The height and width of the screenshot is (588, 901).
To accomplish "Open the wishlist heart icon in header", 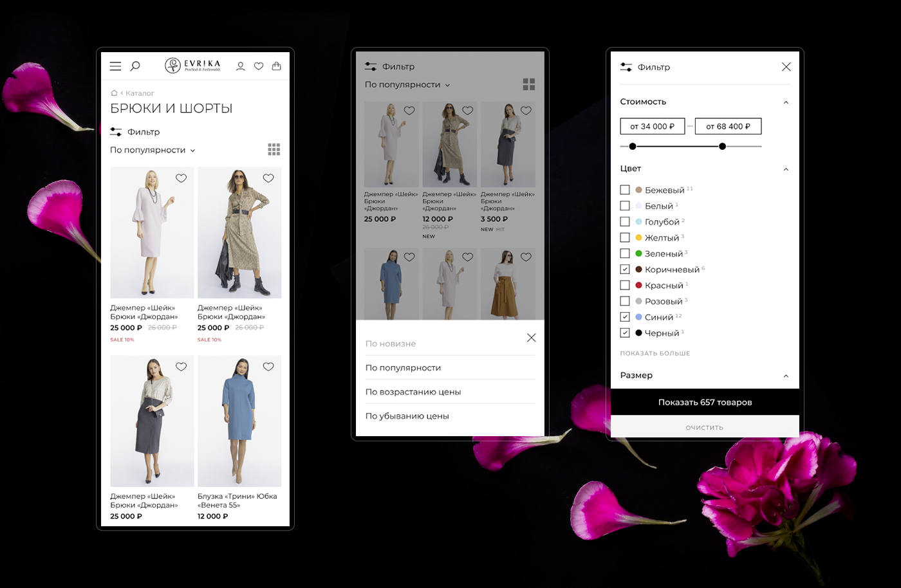I will pos(258,66).
